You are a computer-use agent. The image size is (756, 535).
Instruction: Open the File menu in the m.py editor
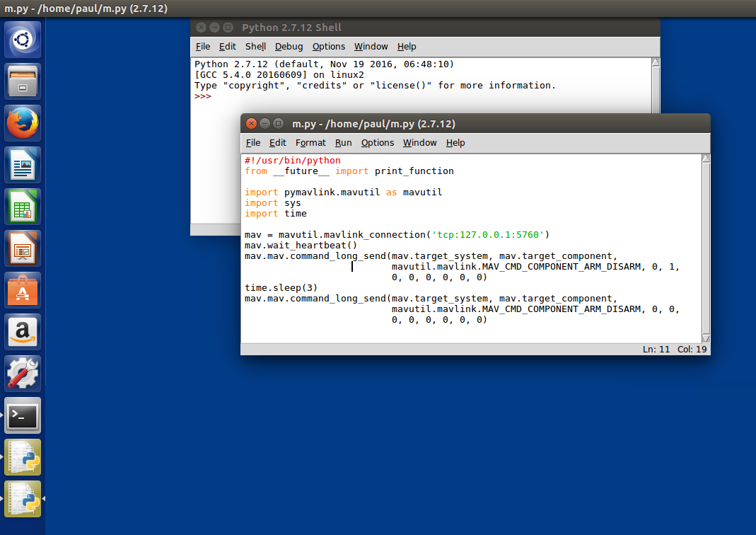pos(253,143)
